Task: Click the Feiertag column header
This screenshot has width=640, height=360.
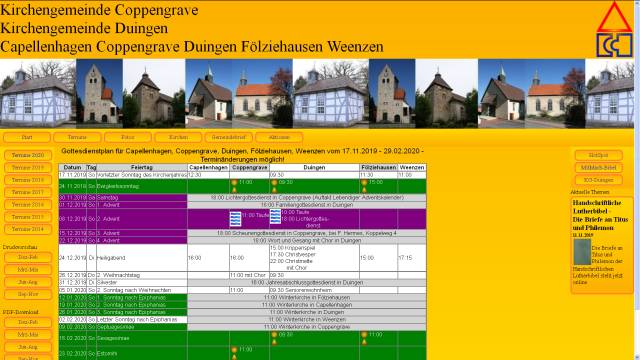Action: pos(142,167)
